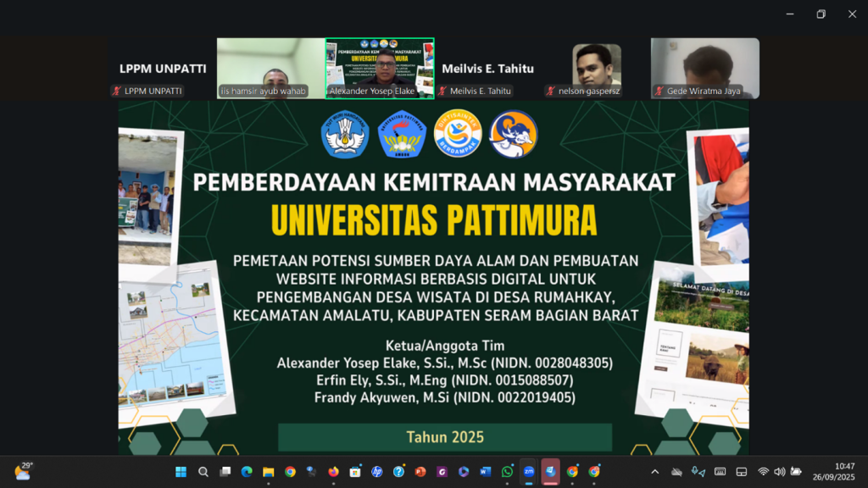
Task: Open Gede Wiratma Jaya's video tile
Action: tap(704, 68)
